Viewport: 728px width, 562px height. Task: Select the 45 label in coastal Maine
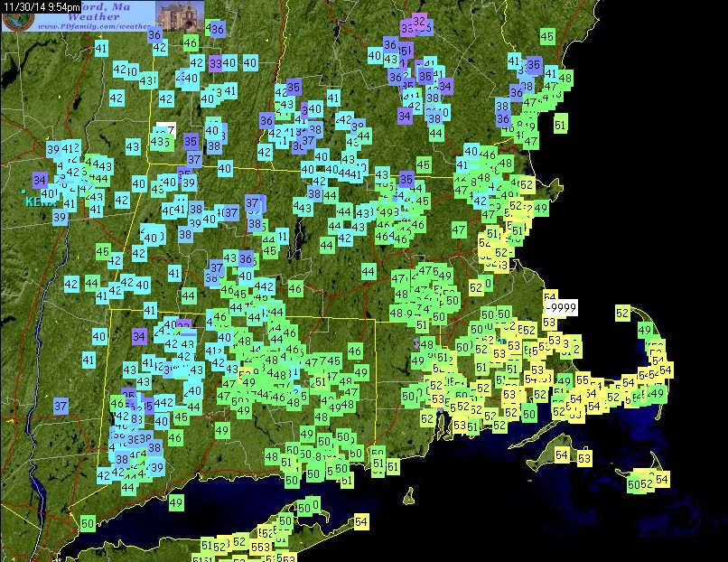coord(547,37)
